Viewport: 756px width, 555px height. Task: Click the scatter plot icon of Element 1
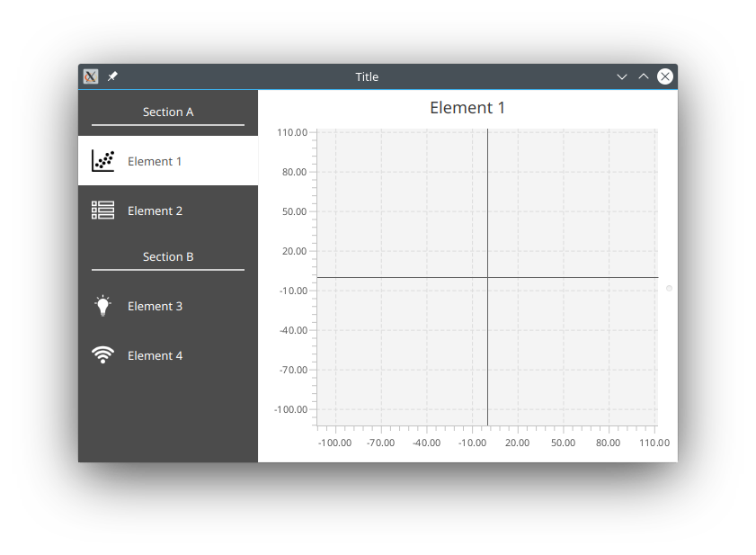click(x=102, y=161)
